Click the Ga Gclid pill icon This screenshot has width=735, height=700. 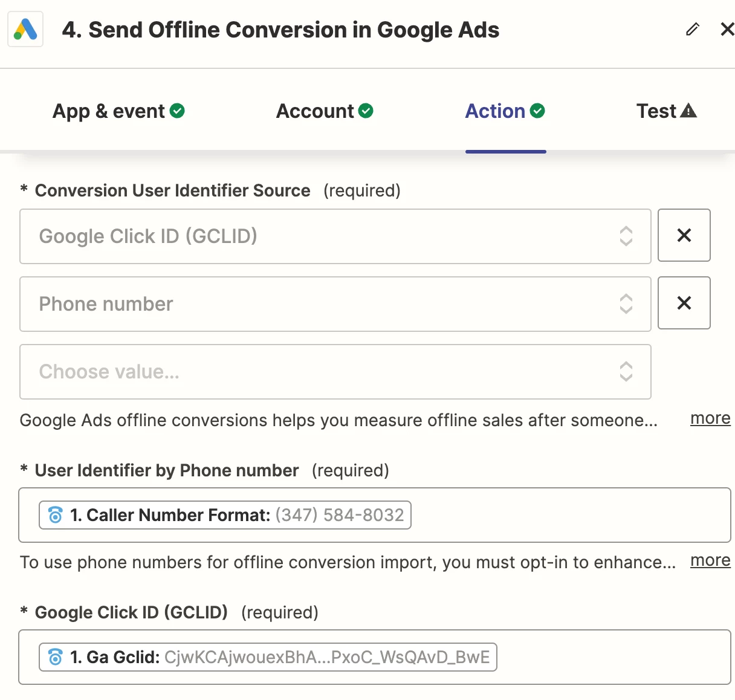point(56,657)
